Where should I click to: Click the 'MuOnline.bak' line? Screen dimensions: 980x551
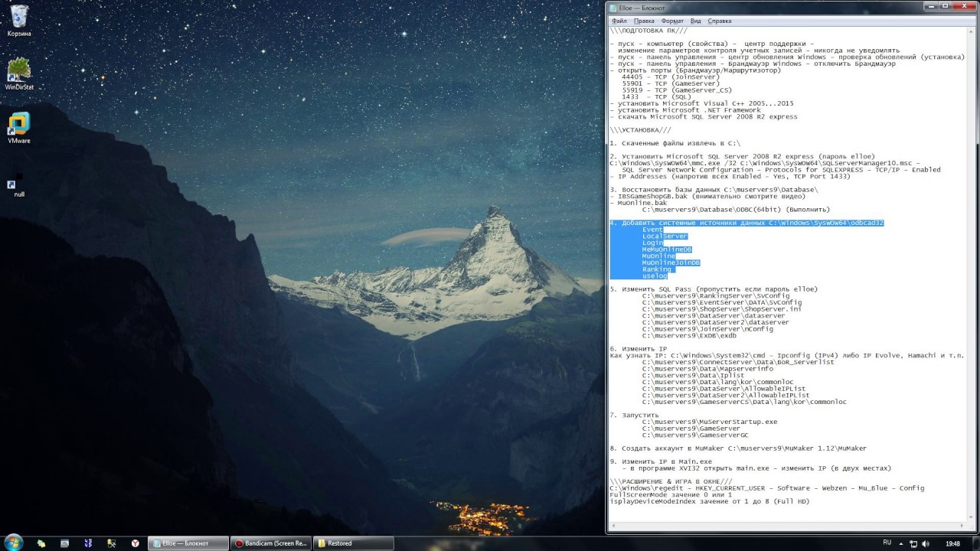coord(639,203)
